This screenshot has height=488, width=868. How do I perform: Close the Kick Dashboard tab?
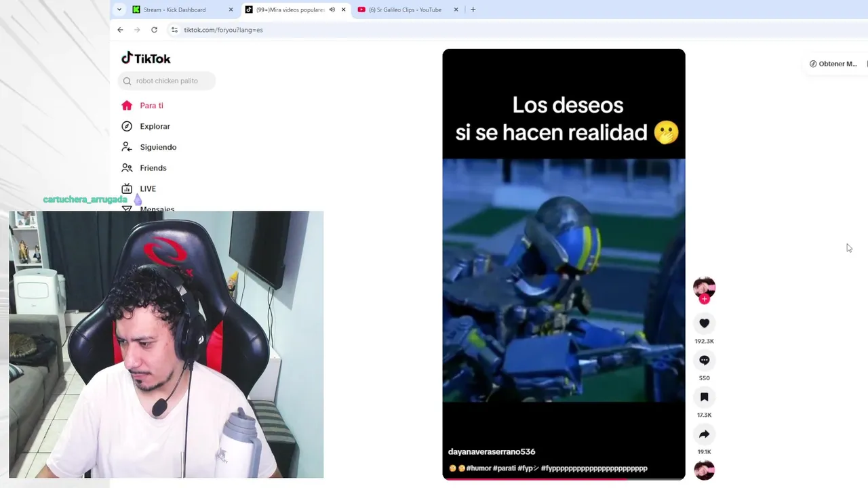[231, 9]
